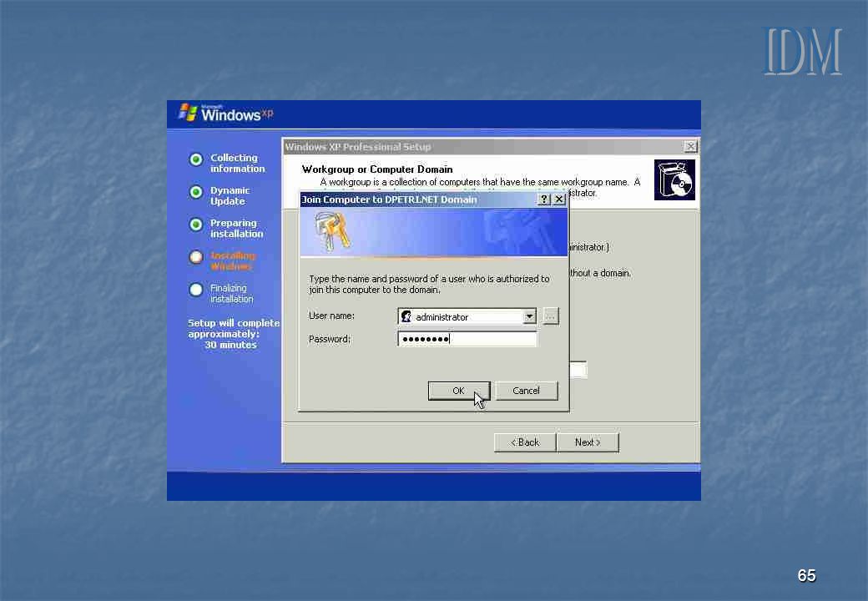
Task: Open the User name dropdown arrow
Action: click(x=529, y=316)
